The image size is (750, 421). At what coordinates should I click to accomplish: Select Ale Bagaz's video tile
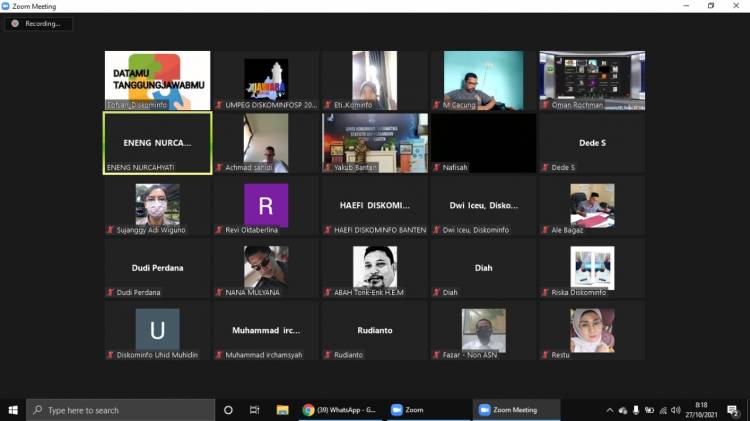pyautogui.click(x=592, y=206)
